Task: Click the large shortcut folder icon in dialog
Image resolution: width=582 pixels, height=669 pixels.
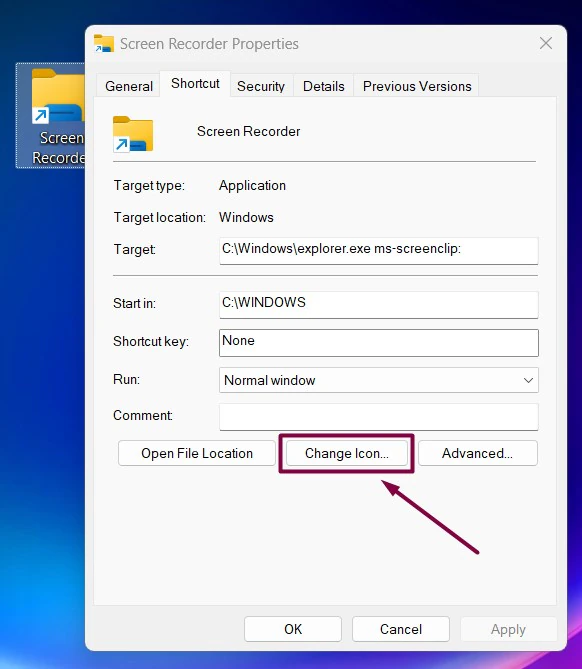Action: [133, 134]
